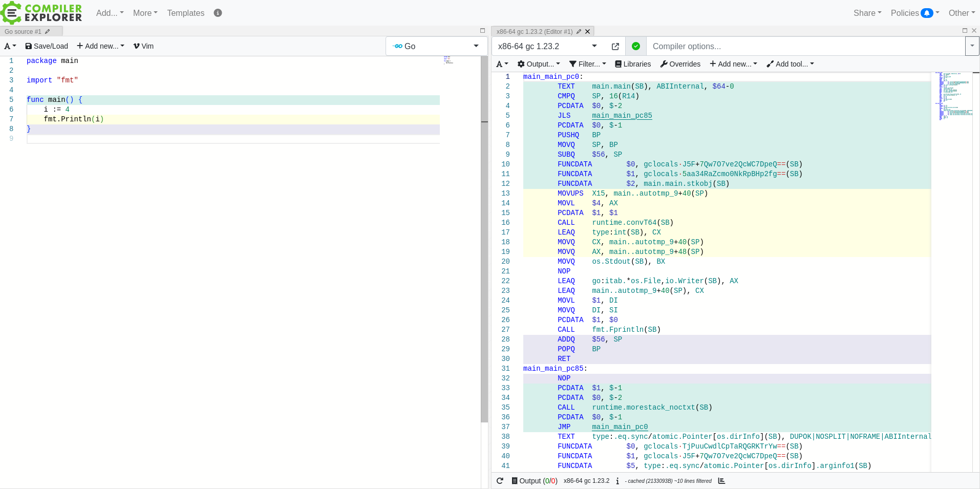This screenshot has height=489, width=980.
Task: Open the Go language dropdown
Action: 436,46
